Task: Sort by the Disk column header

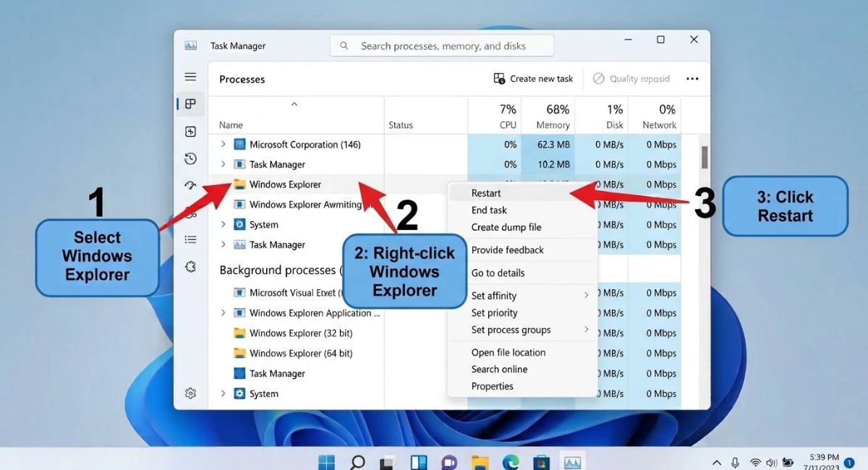Action: 601,116
